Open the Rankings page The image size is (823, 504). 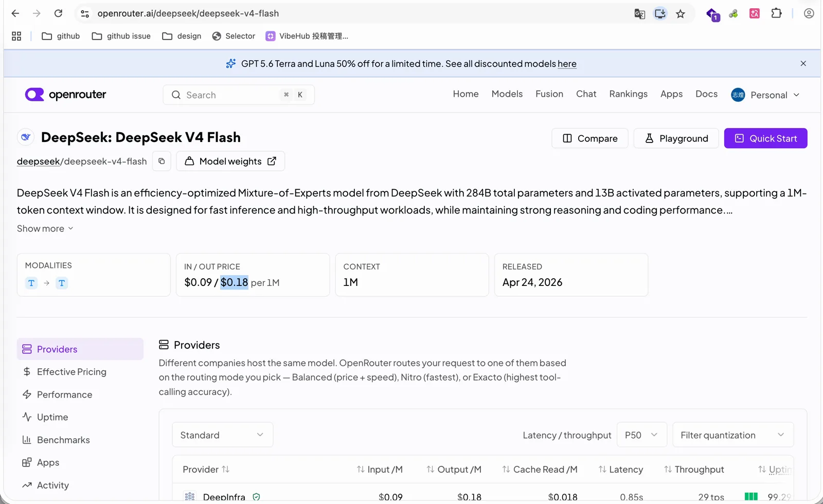tap(628, 94)
